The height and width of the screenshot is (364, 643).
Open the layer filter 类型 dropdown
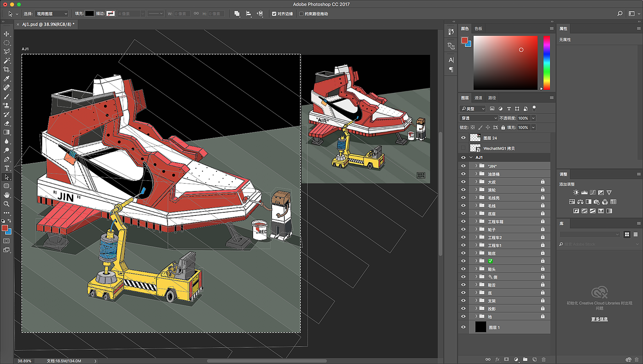pos(473,108)
